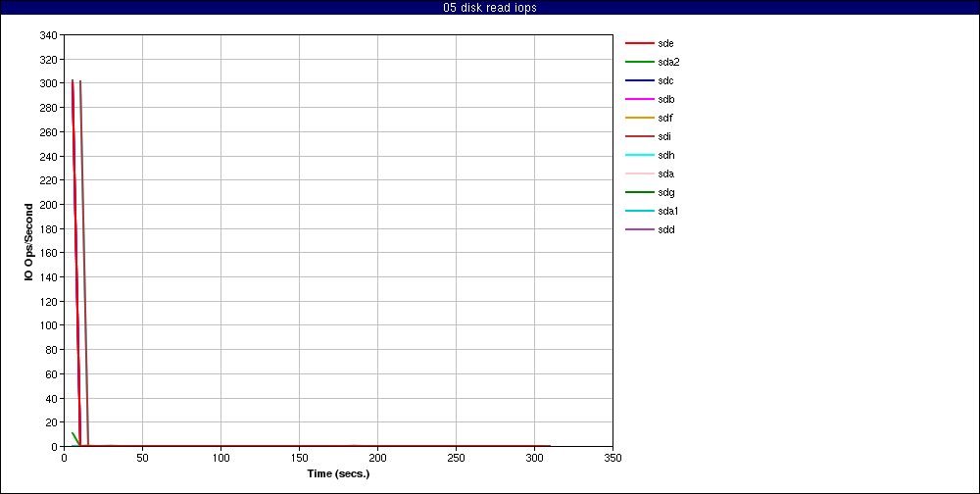980x494 pixels.
Task: Select the sda legend label
Action: pyautogui.click(x=665, y=173)
